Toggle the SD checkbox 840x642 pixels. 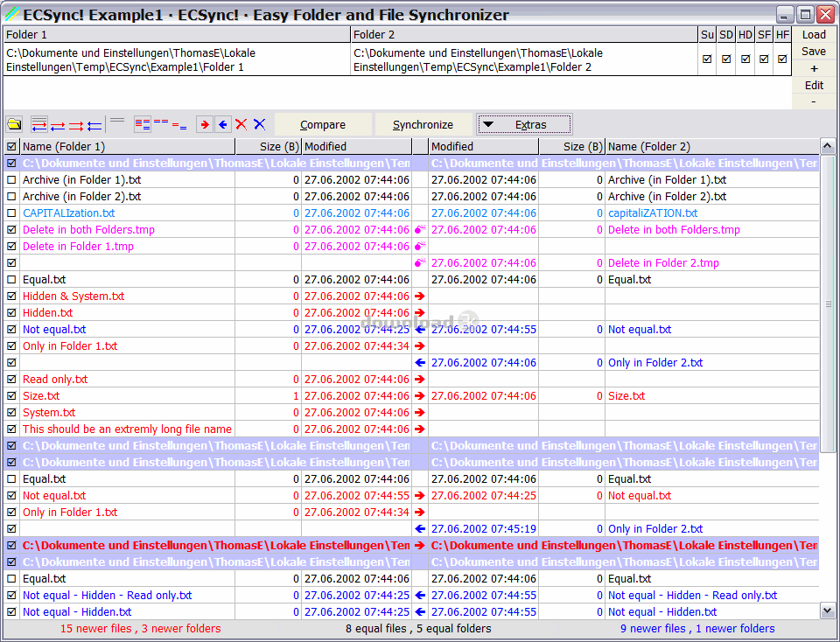(x=726, y=59)
